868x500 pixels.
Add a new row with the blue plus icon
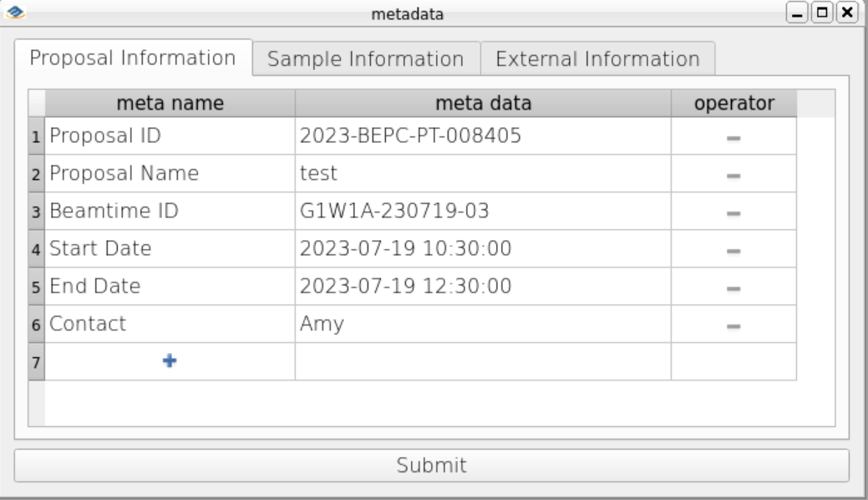coord(170,361)
